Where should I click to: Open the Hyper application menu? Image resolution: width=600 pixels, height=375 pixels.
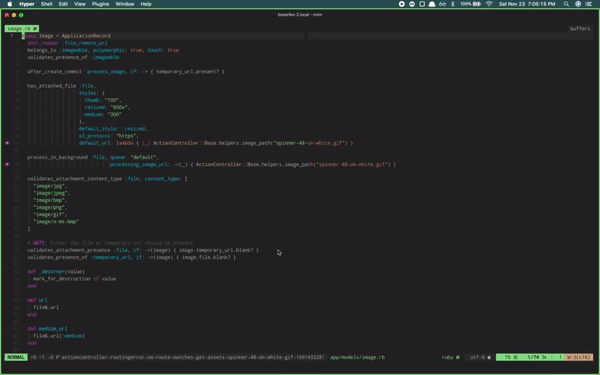coord(27,4)
